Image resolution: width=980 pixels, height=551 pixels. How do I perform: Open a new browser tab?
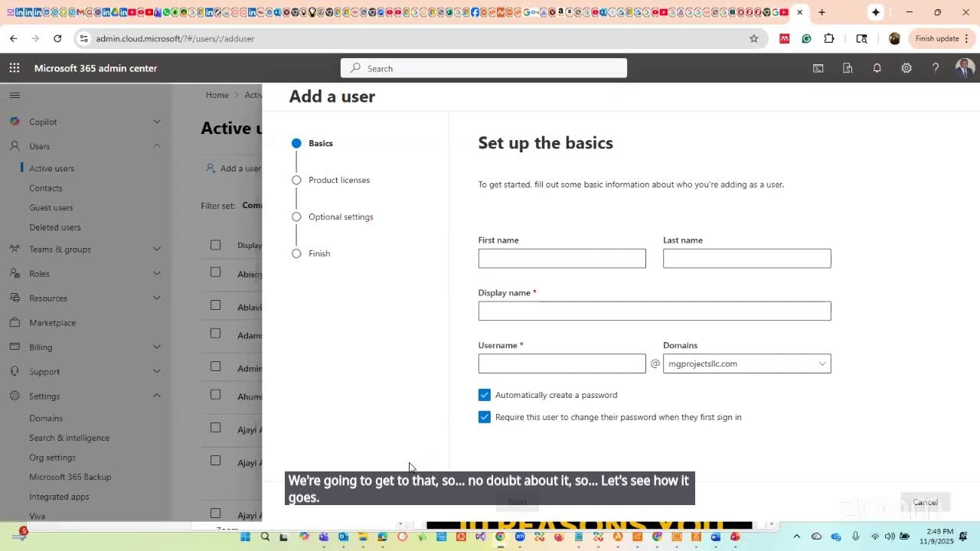[x=822, y=12]
